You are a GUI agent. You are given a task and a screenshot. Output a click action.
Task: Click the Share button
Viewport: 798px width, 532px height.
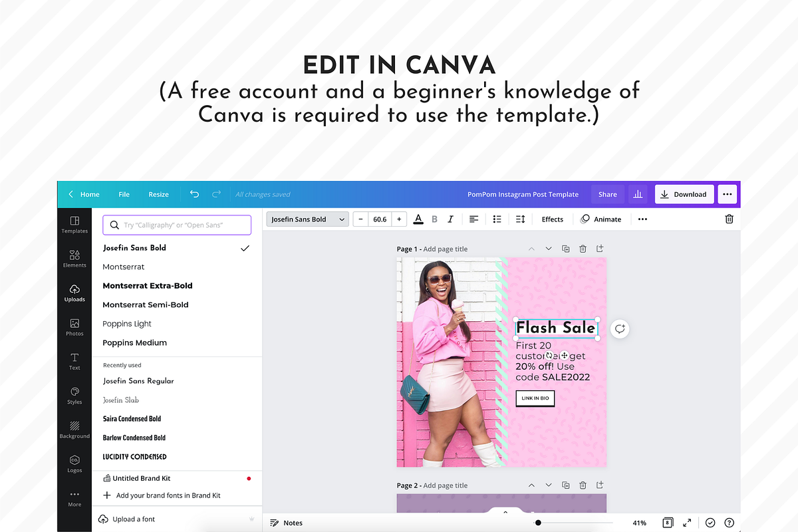click(x=607, y=194)
